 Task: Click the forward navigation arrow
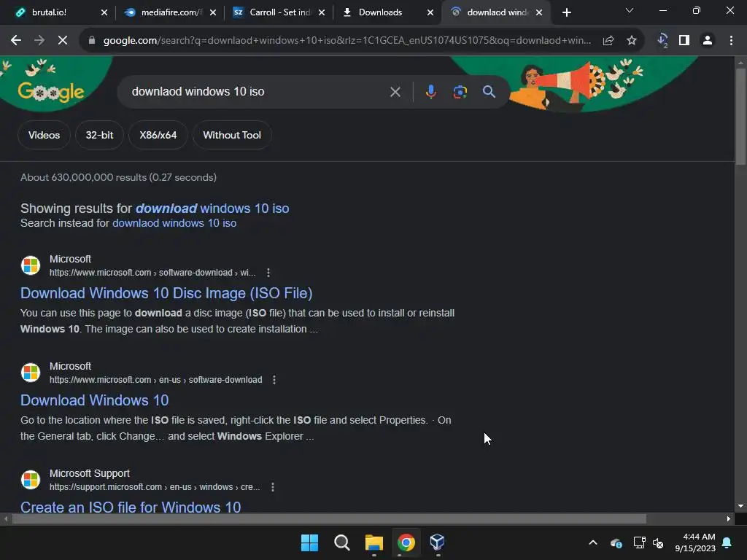[x=39, y=41]
